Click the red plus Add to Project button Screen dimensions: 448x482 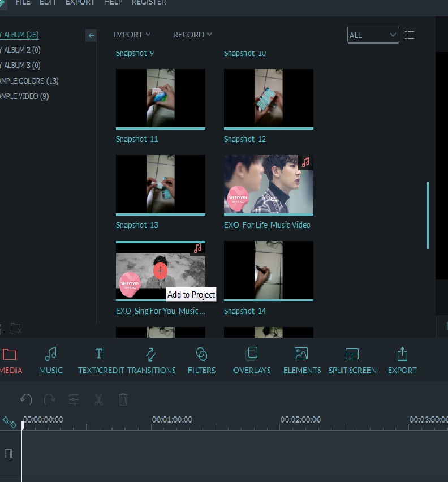[160, 271]
